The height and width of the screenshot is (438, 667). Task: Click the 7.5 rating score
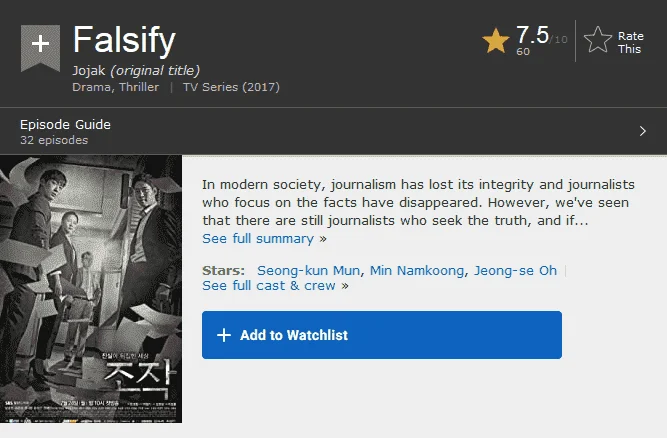pyautogui.click(x=533, y=35)
